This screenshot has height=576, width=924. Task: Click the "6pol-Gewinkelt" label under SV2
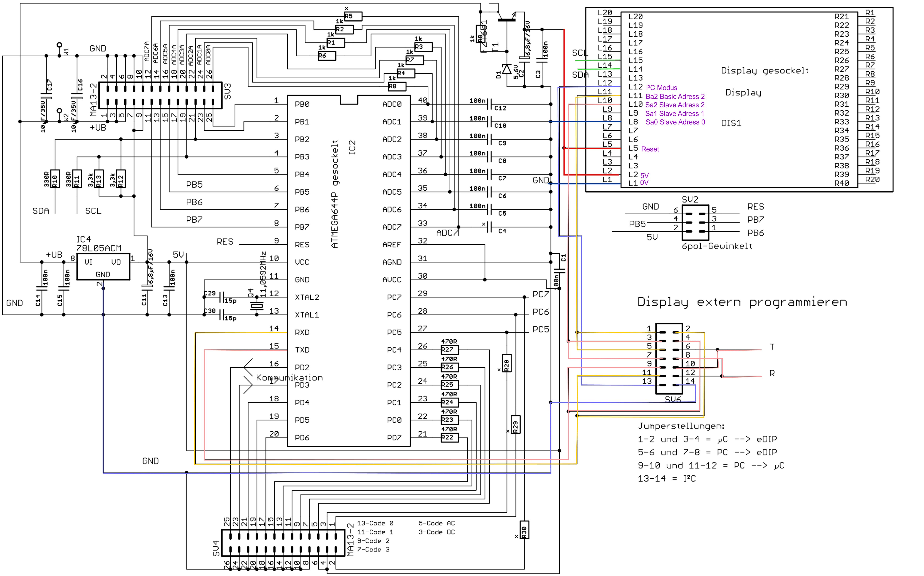[716, 246]
